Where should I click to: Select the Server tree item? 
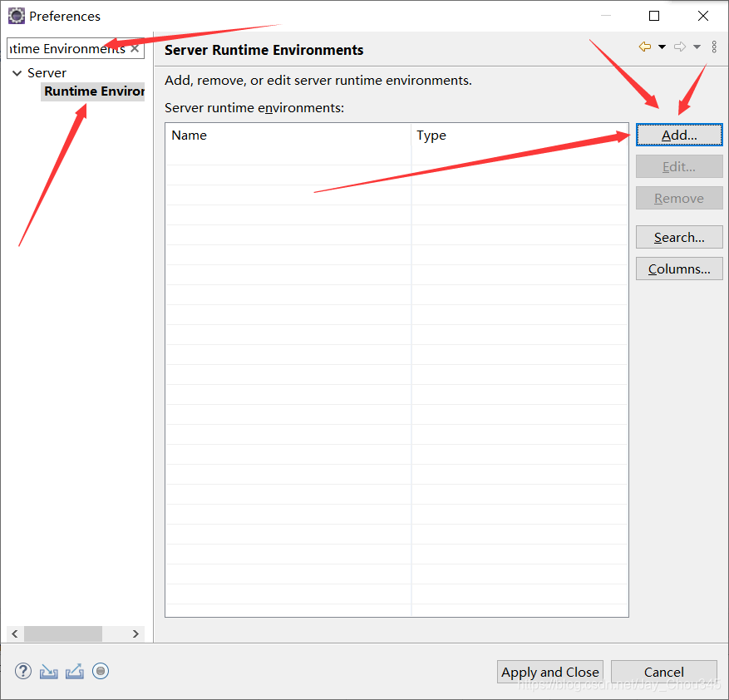point(47,73)
